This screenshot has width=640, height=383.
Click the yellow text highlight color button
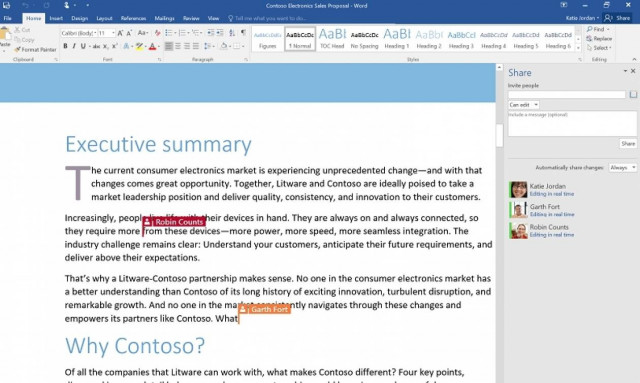pos(139,47)
